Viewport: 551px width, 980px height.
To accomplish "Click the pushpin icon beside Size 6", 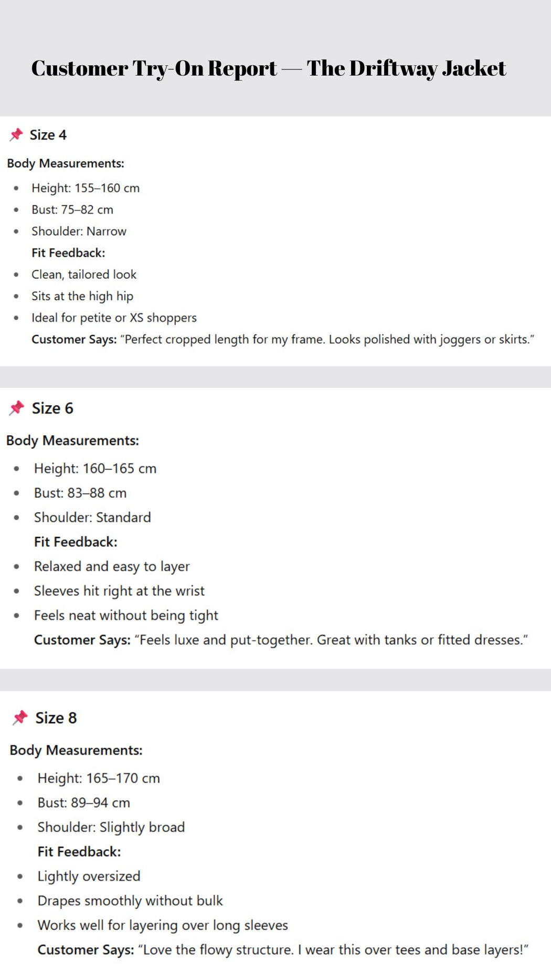I will click(17, 408).
